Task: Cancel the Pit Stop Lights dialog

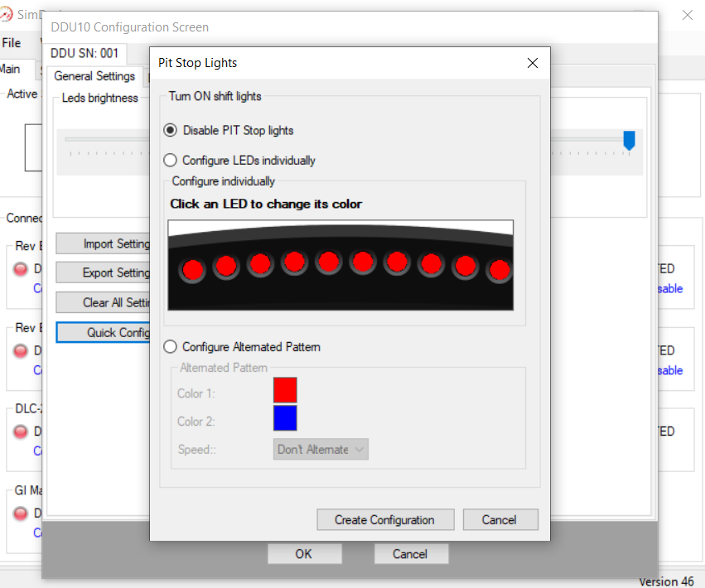Action: point(499,520)
